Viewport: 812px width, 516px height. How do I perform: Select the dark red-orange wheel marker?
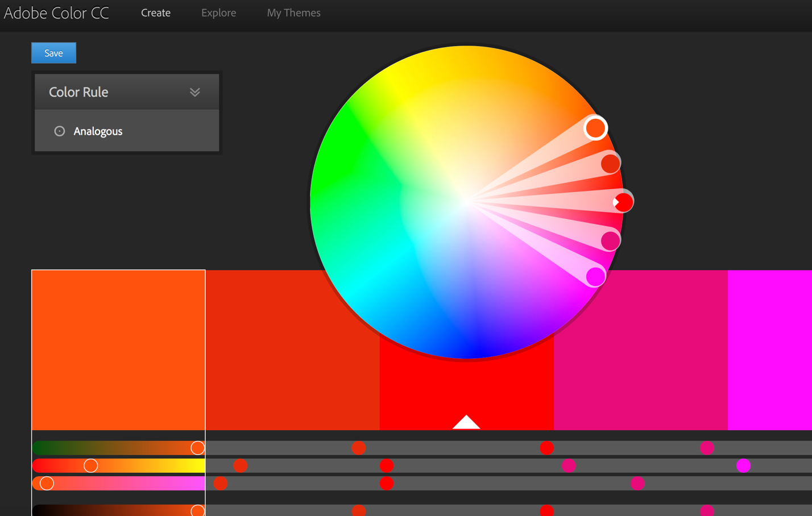(610, 164)
